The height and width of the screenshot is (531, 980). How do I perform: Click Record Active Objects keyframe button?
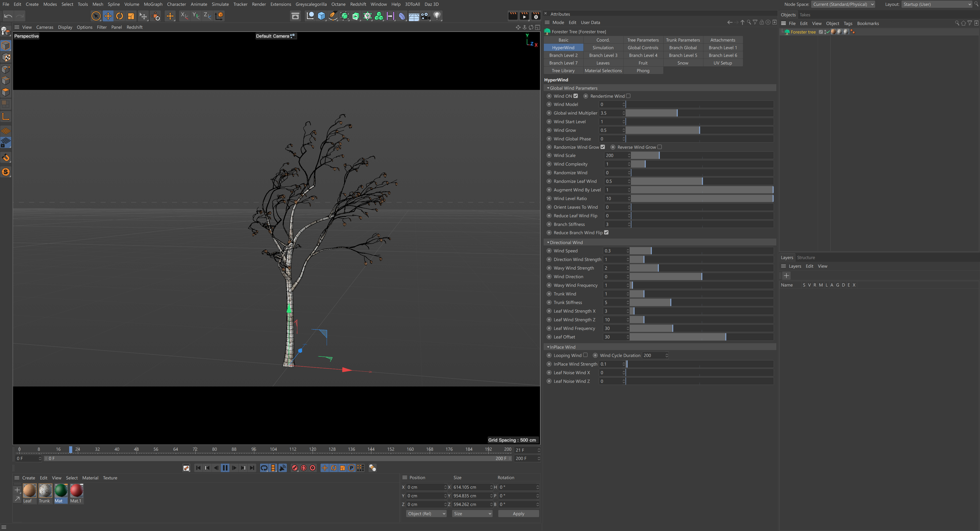click(295, 468)
